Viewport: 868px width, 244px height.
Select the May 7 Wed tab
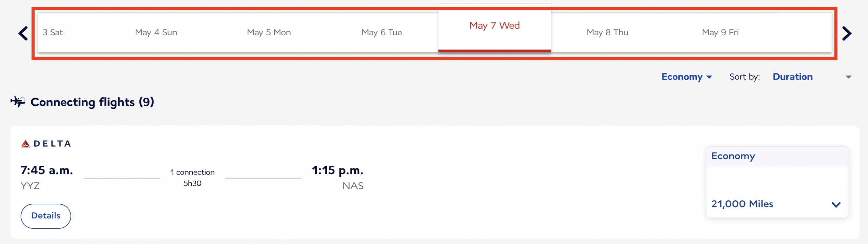point(494,26)
